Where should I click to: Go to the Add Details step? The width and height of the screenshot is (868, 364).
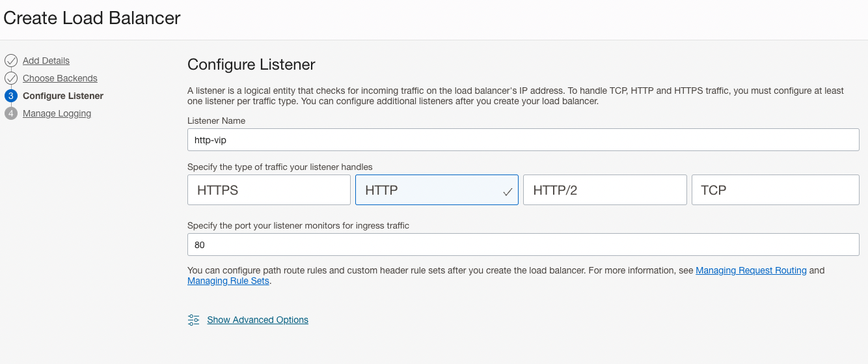46,61
